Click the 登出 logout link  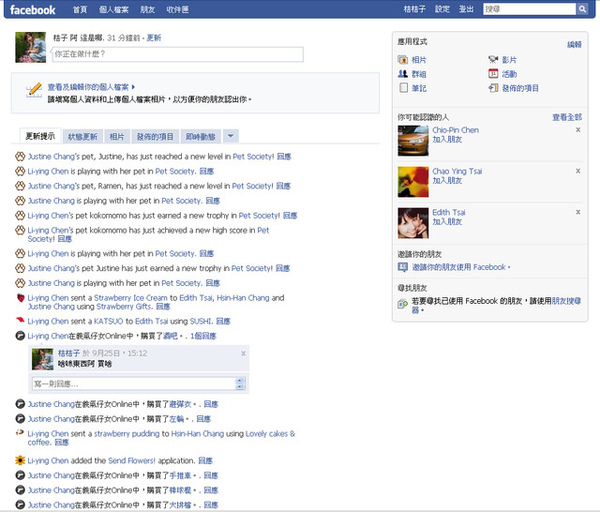click(x=466, y=9)
